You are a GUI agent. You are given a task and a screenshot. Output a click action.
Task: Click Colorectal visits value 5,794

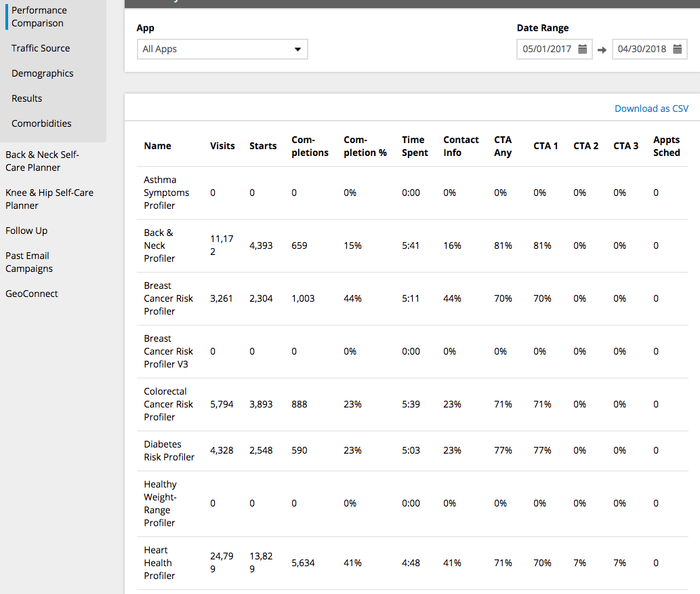pos(222,404)
